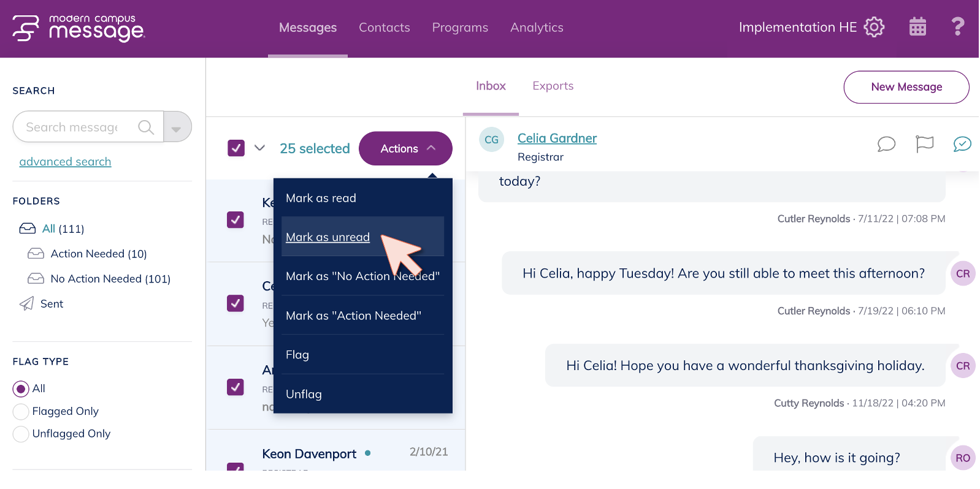Choose the Unflagged Only radio option
This screenshot has height=489, width=980.
click(x=21, y=434)
